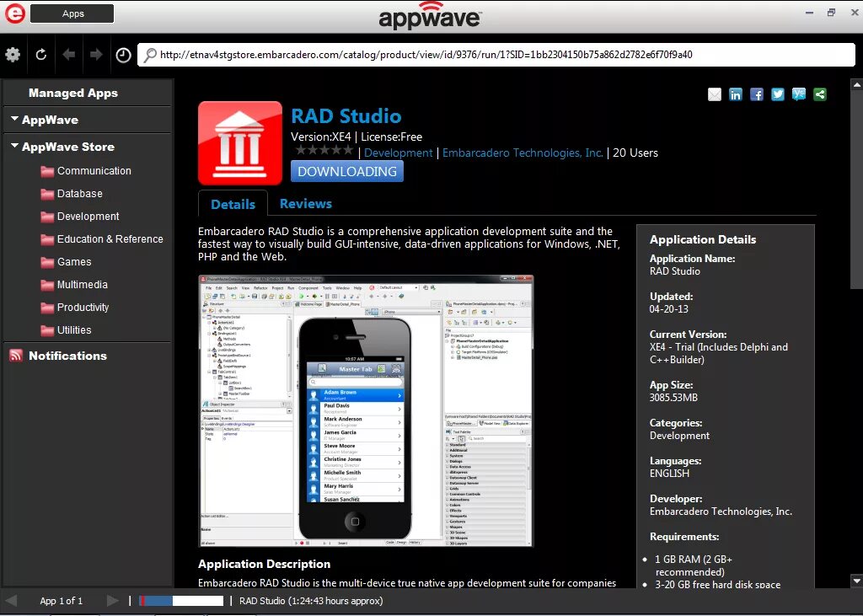This screenshot has width=863, height=616.
Task: Click the page's vertical scrollbar thumb
Action: click(857, 190)
